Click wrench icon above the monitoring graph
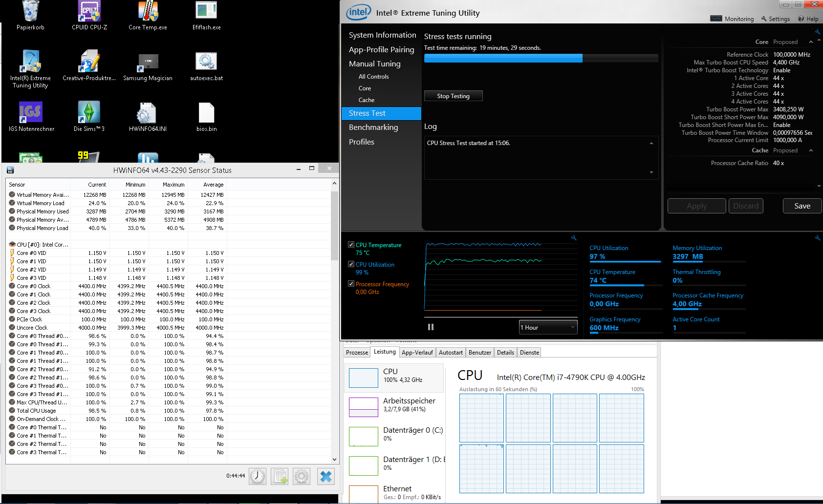This screenshot has height=504, width=823. (x=574, y=238)
